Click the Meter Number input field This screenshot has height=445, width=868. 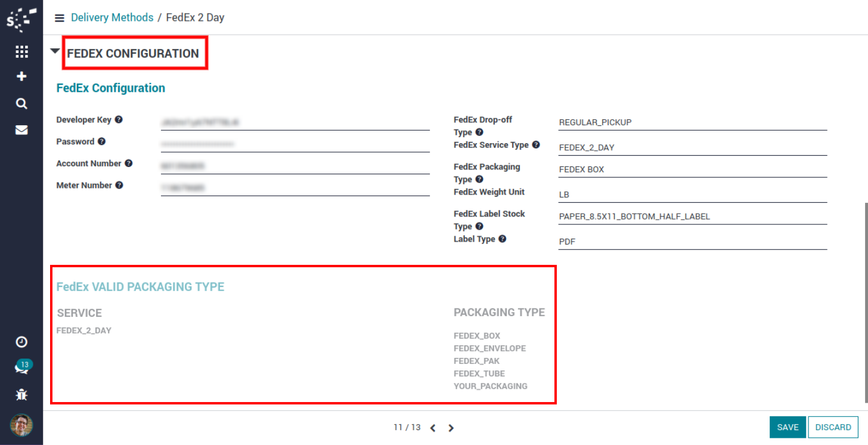click(x=295, y=188)
